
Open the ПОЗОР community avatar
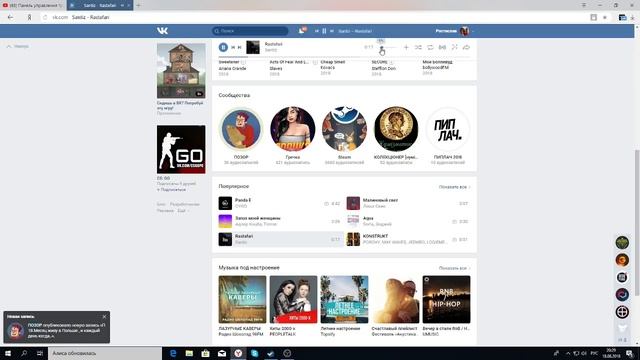click(241, 129)
